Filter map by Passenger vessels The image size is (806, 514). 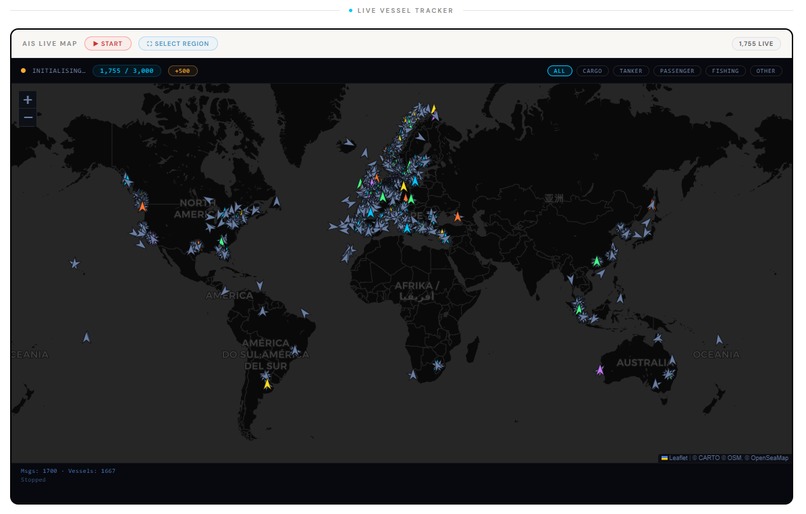coord(677,71)
